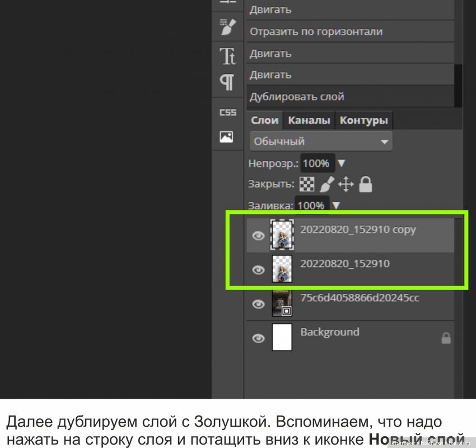Viewport: 476px width, 448px height.
Task: Select the Paragraph tool in the toolbar
Action: (x=227, y=82)
